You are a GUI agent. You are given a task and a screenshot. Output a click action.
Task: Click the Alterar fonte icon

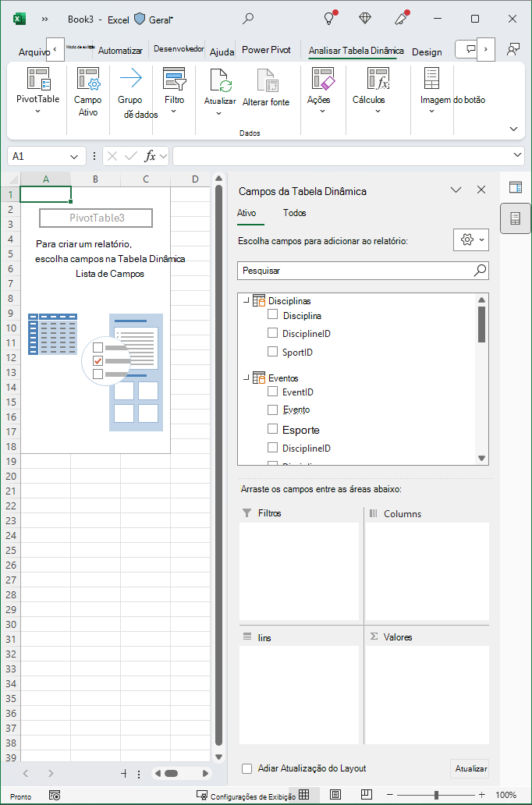click(265, 80)
